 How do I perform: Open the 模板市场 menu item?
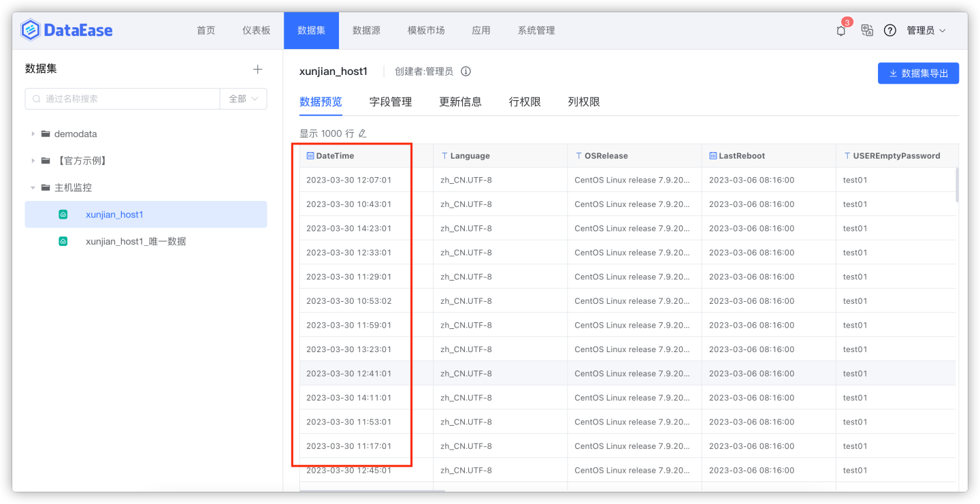(425, 30)
